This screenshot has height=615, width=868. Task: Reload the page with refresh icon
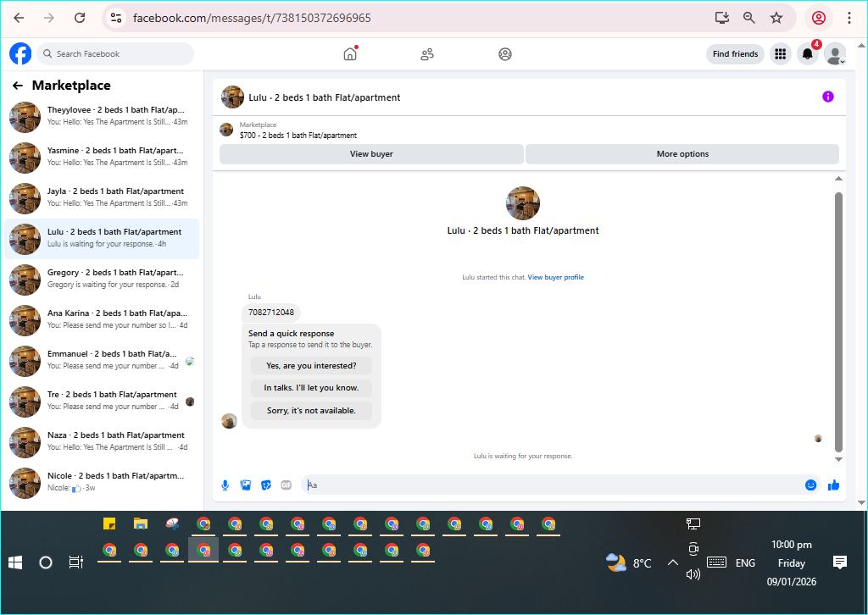tap(80, 18)
